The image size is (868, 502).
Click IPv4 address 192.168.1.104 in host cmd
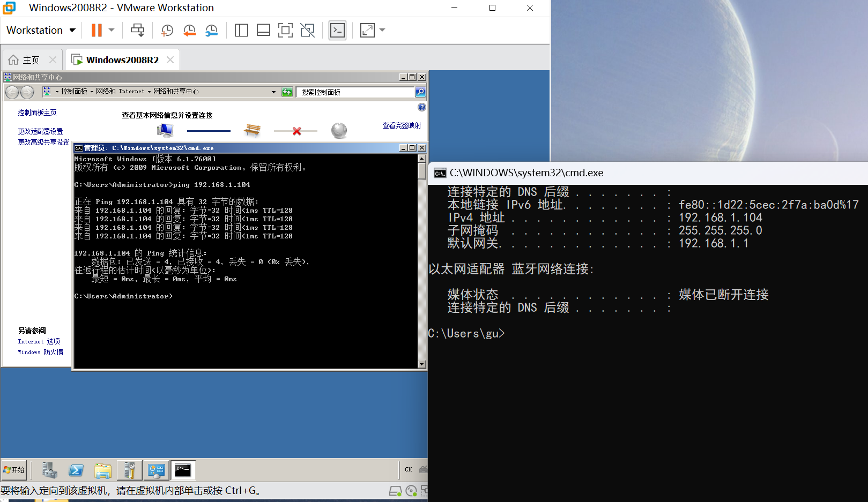721,218
